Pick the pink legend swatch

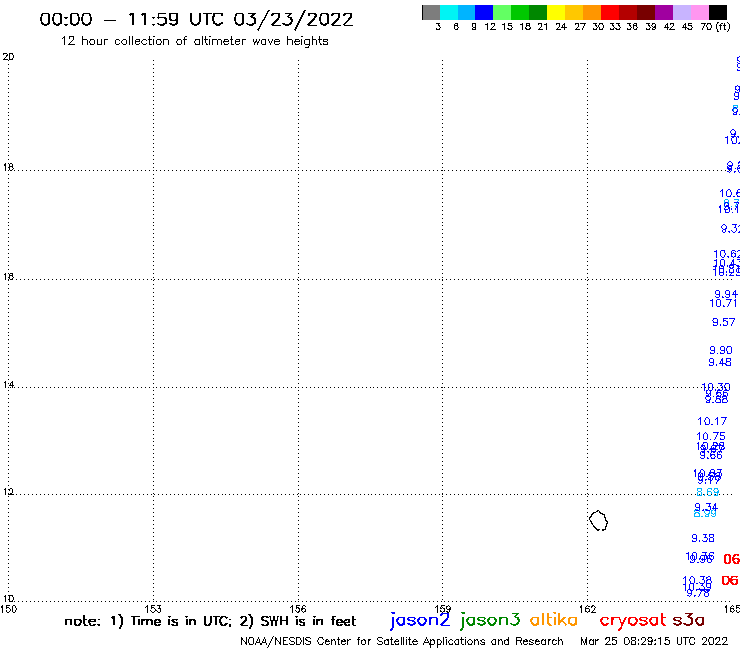click(700, 12)
